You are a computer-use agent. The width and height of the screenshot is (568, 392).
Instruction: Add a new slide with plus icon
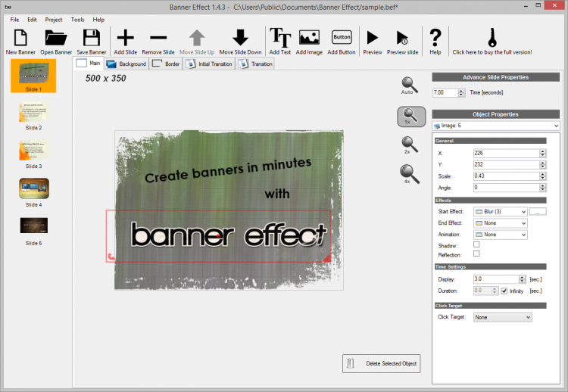(124, 38)
